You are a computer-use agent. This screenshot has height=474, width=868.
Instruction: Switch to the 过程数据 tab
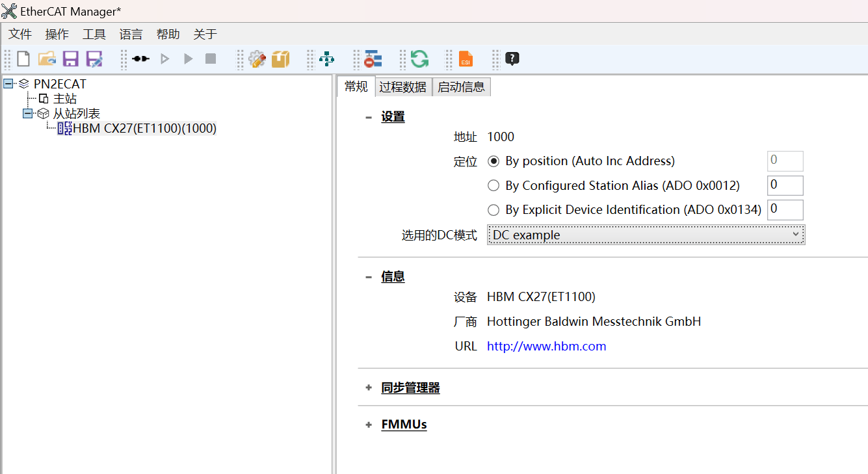point(403,87)
